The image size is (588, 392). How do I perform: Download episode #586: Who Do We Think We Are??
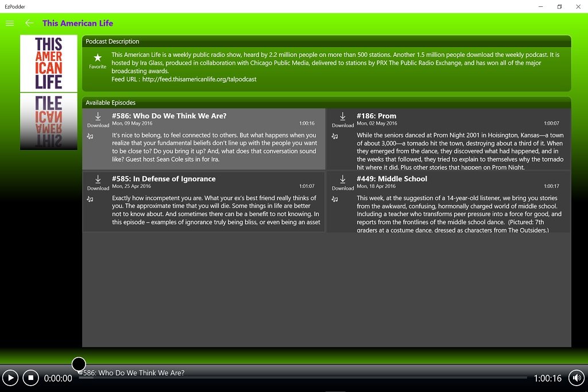[98, 120]
